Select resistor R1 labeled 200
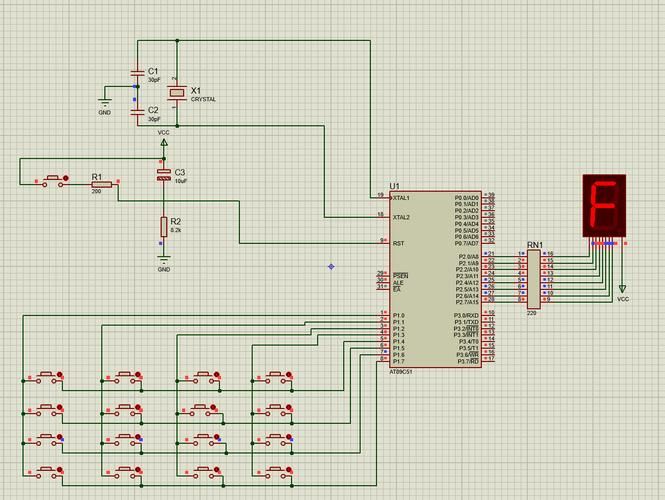665x500 pixels. [102, 184]
